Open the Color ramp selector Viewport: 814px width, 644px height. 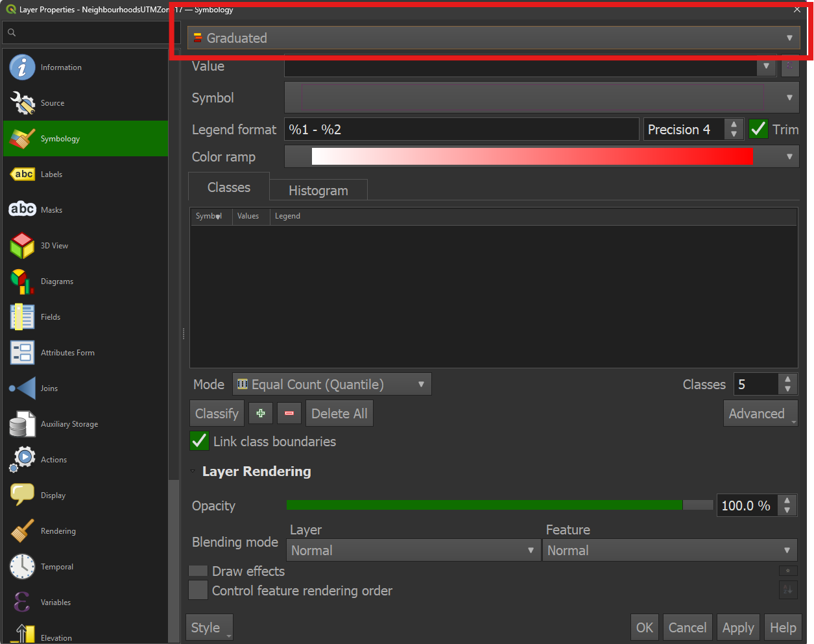pyautogui.click(x=542, y=156)
